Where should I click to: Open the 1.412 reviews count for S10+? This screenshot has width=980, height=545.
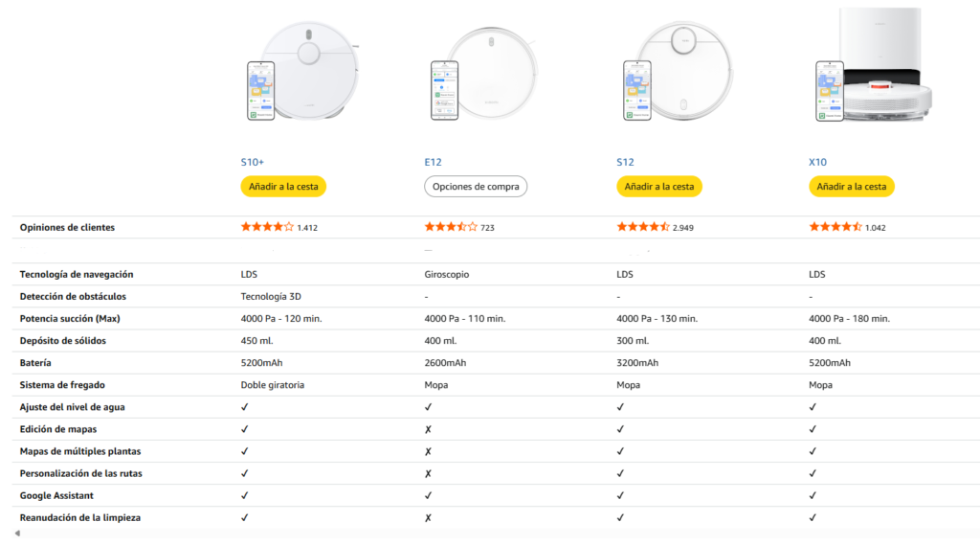(x=307, y=228)
